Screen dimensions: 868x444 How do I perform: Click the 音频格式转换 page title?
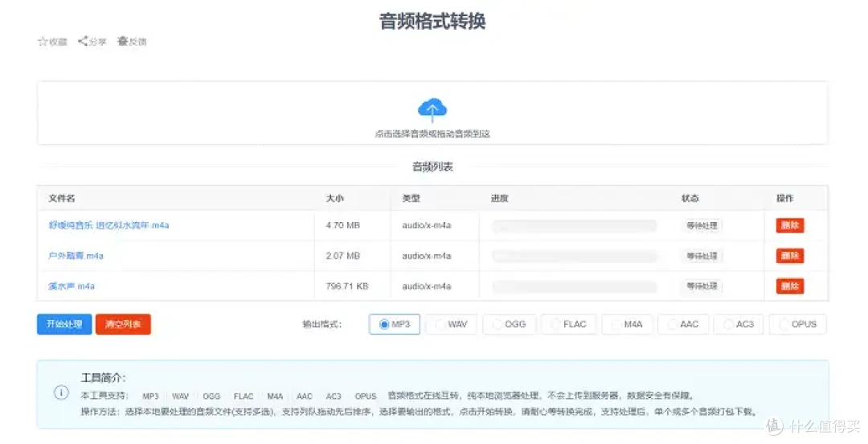click(x=432, y=21)
